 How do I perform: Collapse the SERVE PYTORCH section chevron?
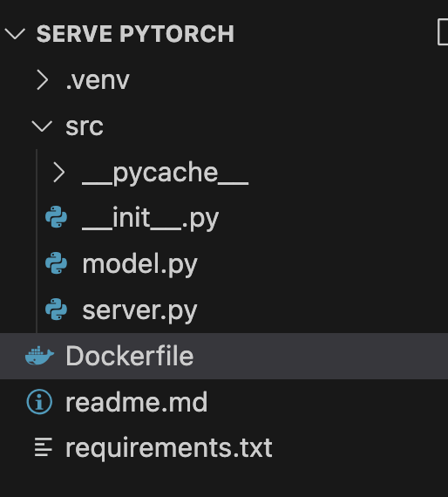tap(15, 34)
